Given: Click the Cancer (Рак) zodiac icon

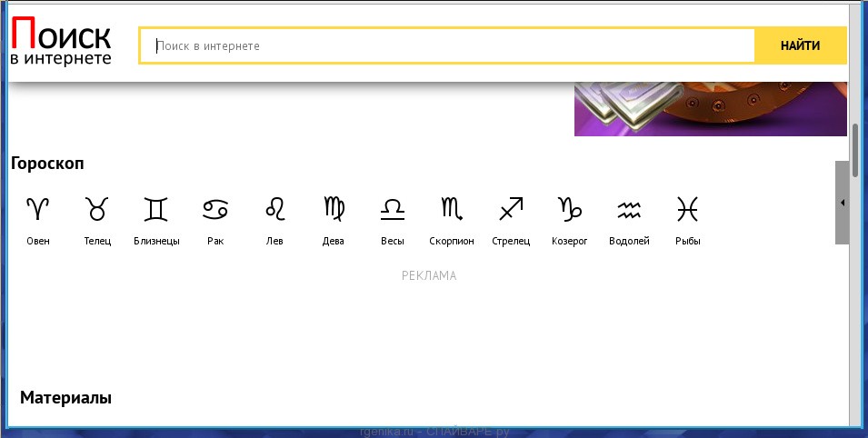Looking at the screenshot, I should tap(215, 210).
